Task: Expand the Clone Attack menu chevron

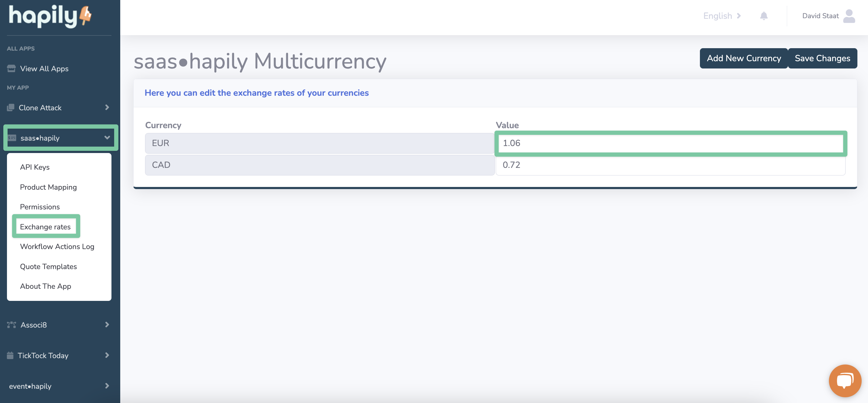Action: (x=107, y=107)
